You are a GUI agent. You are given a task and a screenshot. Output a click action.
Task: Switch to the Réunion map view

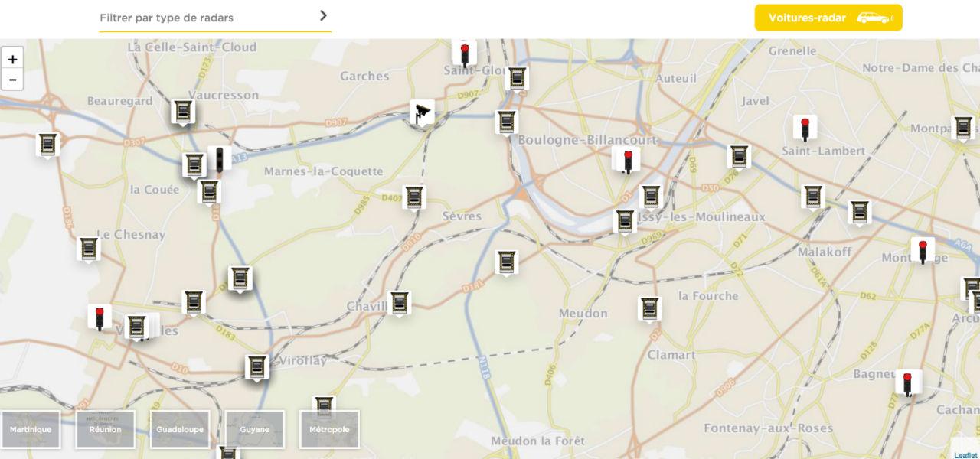tap(105, 429)
